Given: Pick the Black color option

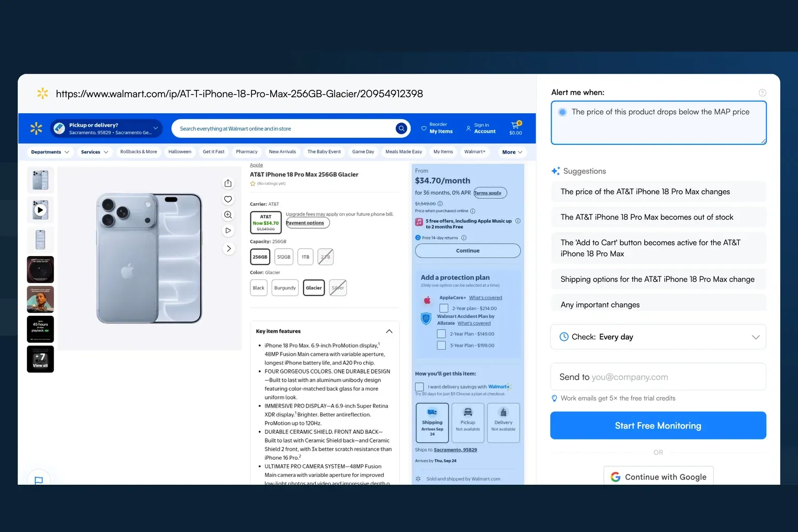Looking at the screenshot, I should pyautogui.click(x=259, y=288).
